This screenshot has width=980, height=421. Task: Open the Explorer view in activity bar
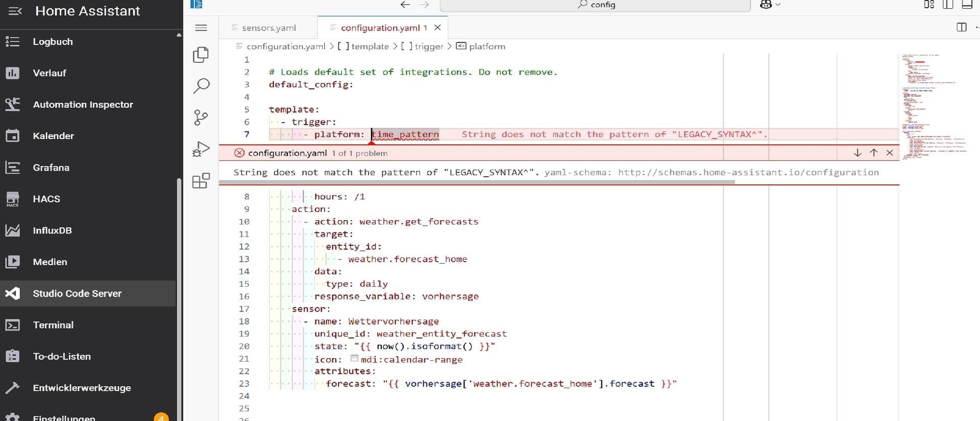pos(201,55)
